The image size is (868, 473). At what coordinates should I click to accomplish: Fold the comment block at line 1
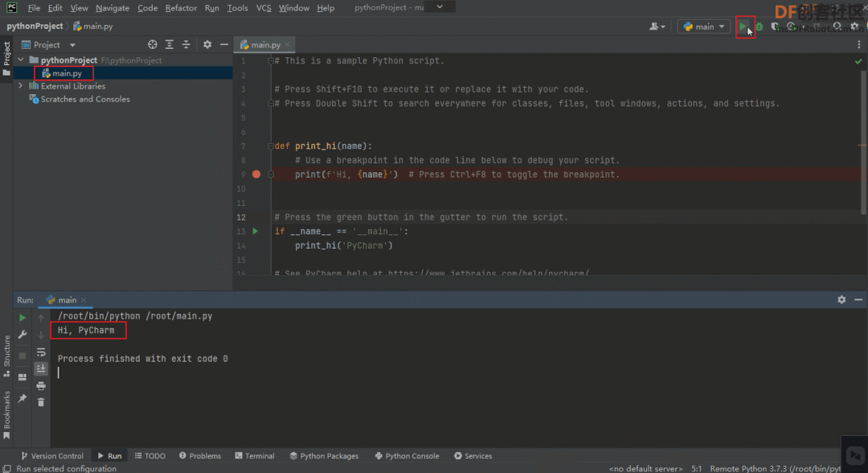[271, 61]
